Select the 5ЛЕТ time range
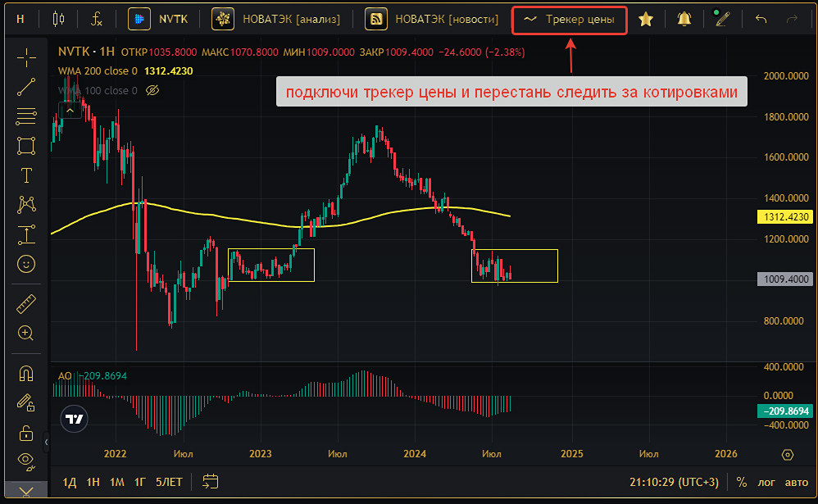 tap(169, 482)
